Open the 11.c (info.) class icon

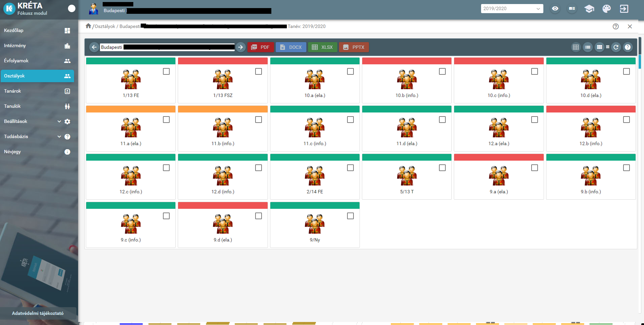tap(315, 128)
